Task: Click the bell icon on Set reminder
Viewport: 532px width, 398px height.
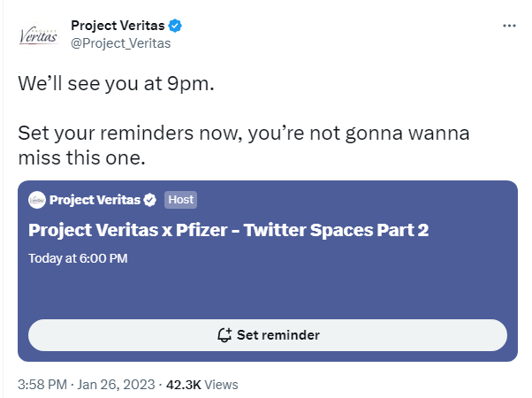Action: pos(224,335)
